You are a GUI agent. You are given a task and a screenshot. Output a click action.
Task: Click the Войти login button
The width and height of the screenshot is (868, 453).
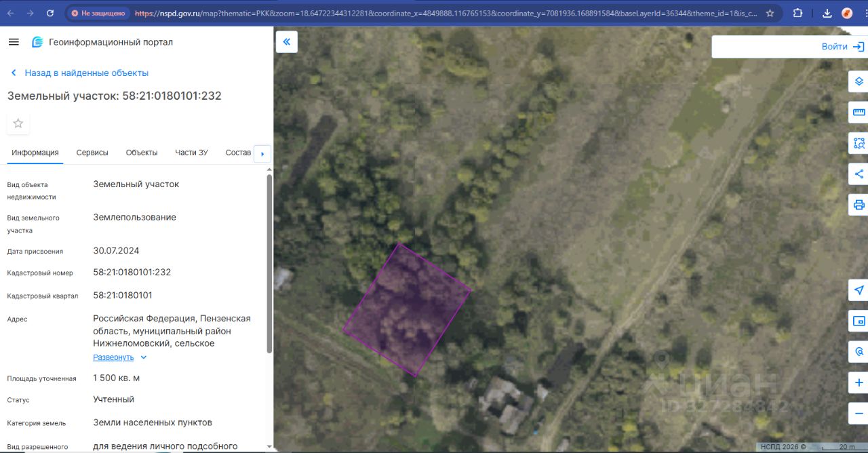tap(842, 47)
